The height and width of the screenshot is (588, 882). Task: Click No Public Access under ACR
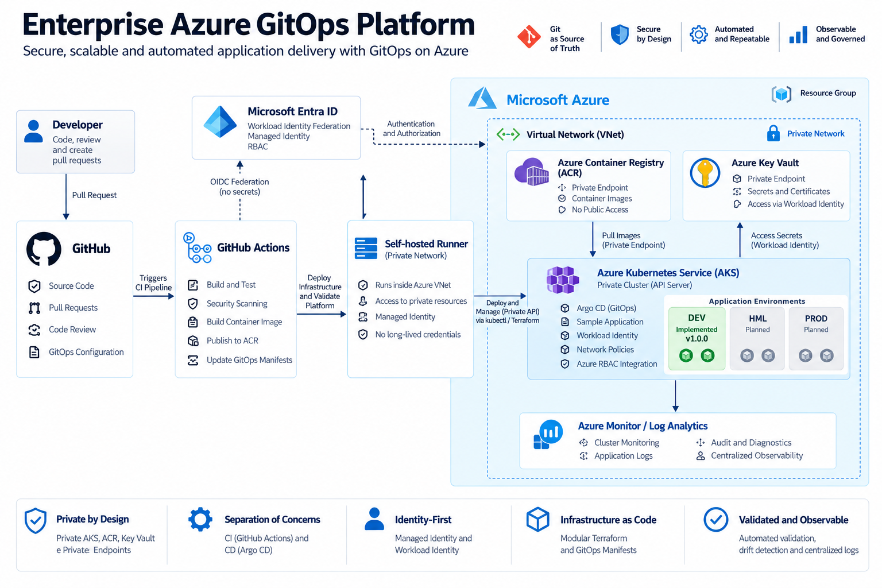(x=593, y=210)
